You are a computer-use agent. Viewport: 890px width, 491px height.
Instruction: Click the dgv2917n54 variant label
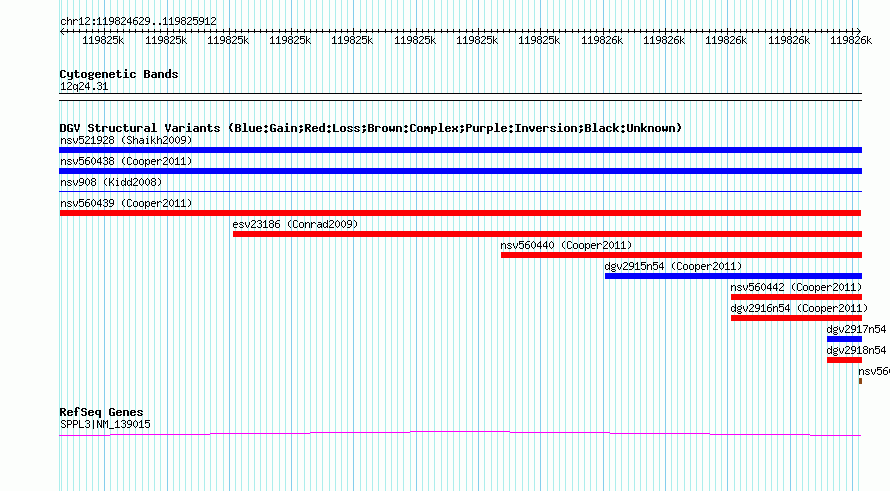856,329
